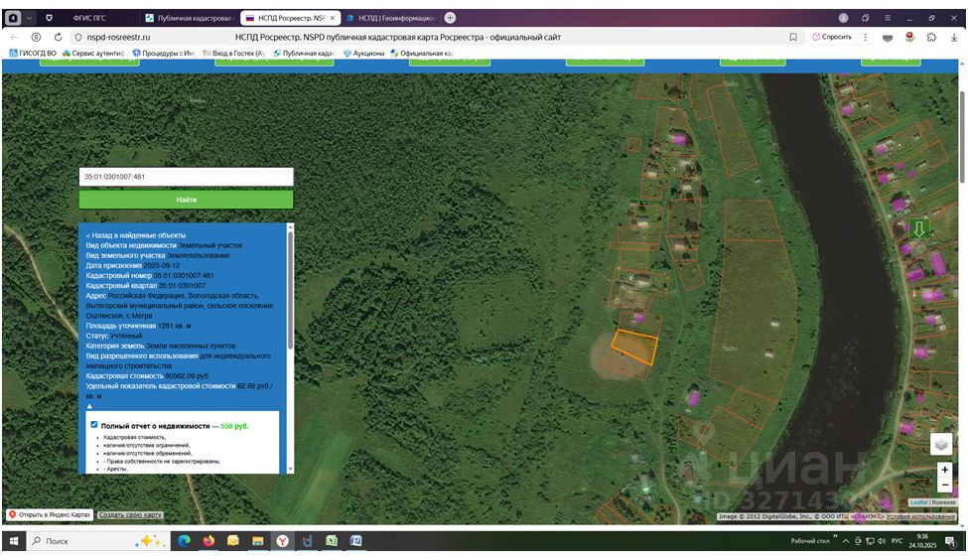
Task: Open Yandex Browser taskbar icon
Action: [x=282, y=541]
